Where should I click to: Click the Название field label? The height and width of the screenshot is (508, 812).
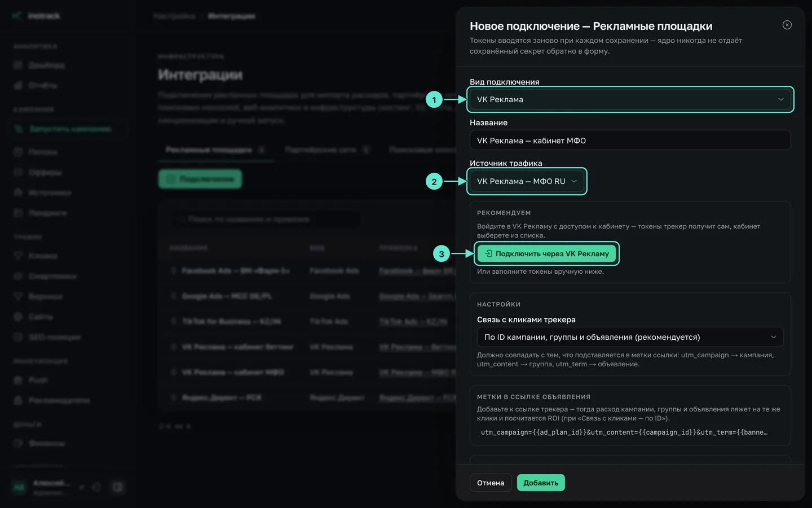coord(488,122)
